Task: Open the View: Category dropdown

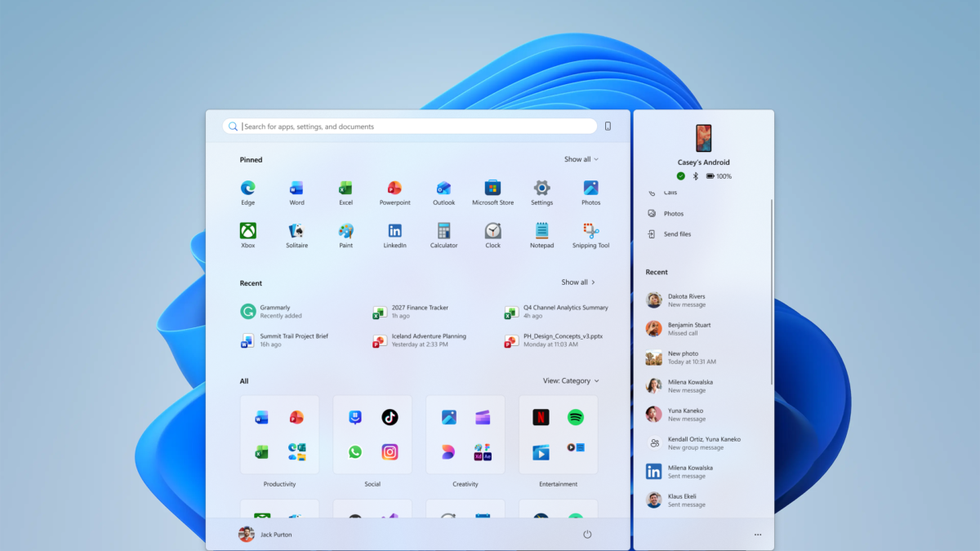Action: pyautogui.click(x=571, y=381)
